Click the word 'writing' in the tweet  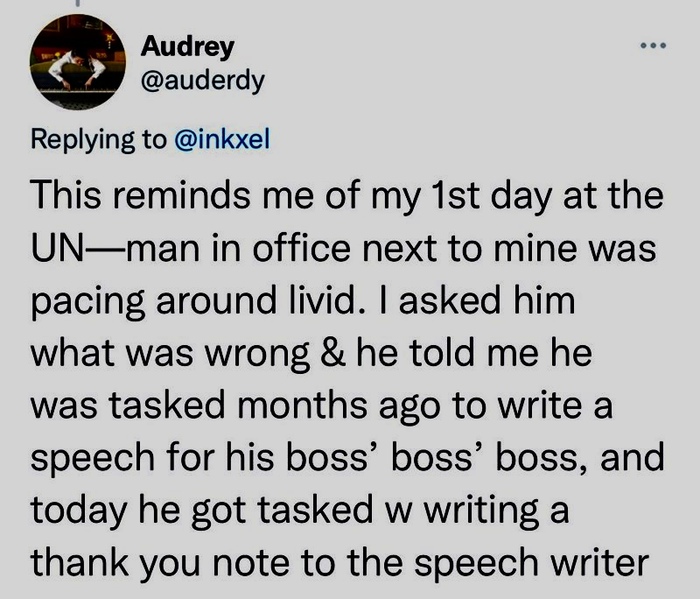coord(481,512)
